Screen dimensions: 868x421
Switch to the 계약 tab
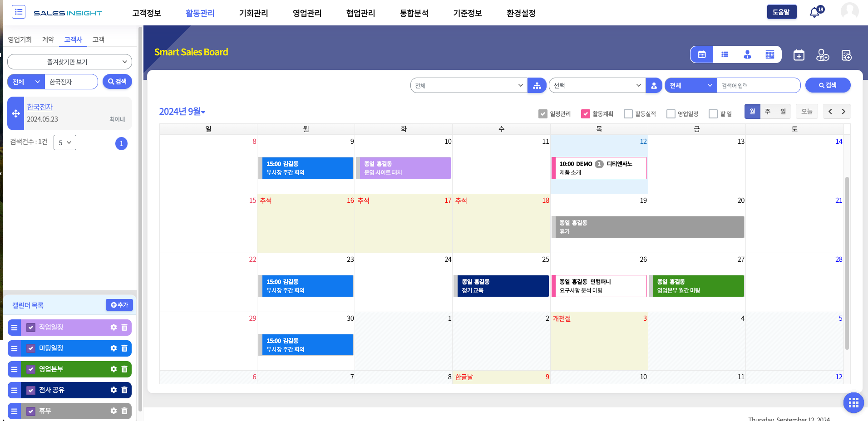(48, 39)
